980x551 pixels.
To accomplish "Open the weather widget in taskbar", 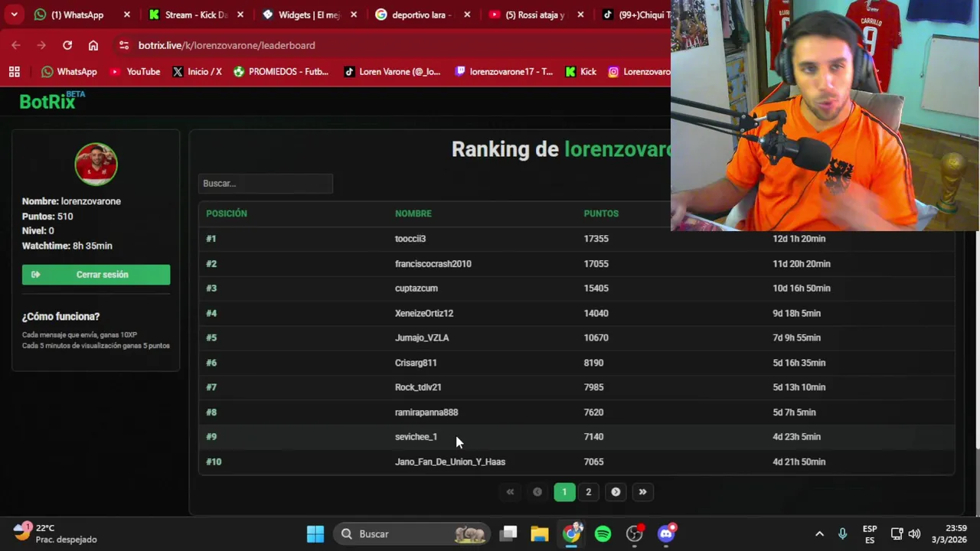I will [x=55, y=533].
